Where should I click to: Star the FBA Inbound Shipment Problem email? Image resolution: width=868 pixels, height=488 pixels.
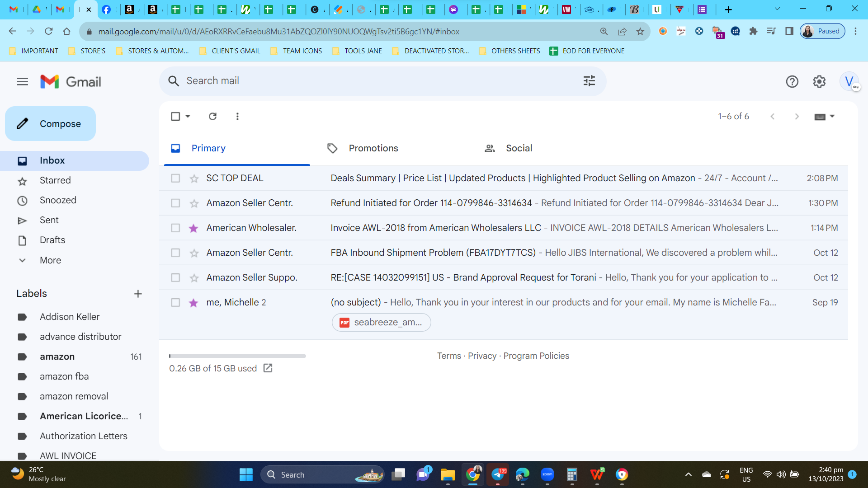(x=194, y=253)
